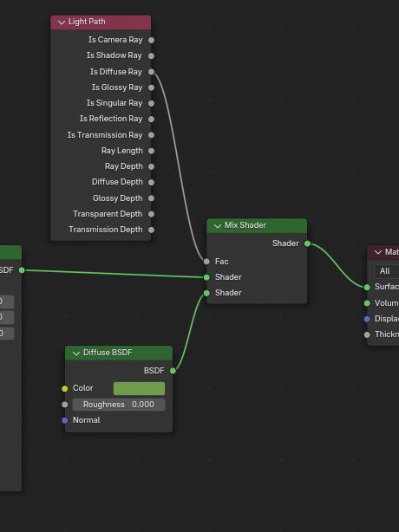Click the Diffuse Depth output socket
The height and width of the screenshot is (532, 399).
point(152,182)
